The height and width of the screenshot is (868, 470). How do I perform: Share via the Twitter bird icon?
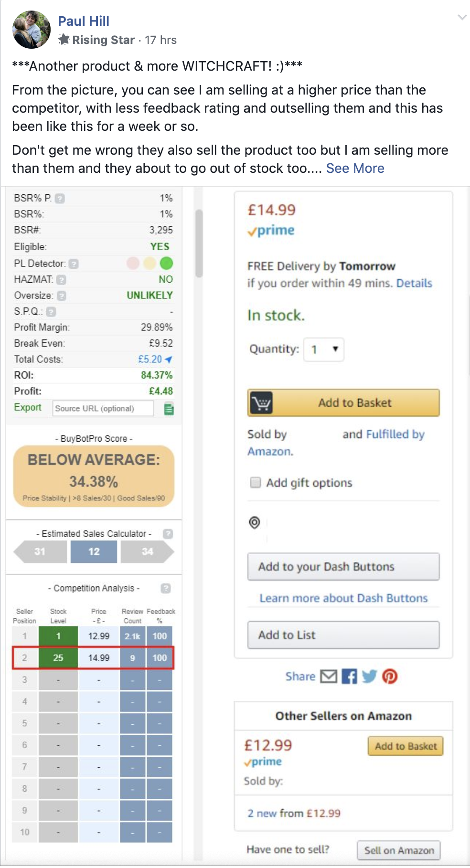pyautogui.click(x=369, y=677)
